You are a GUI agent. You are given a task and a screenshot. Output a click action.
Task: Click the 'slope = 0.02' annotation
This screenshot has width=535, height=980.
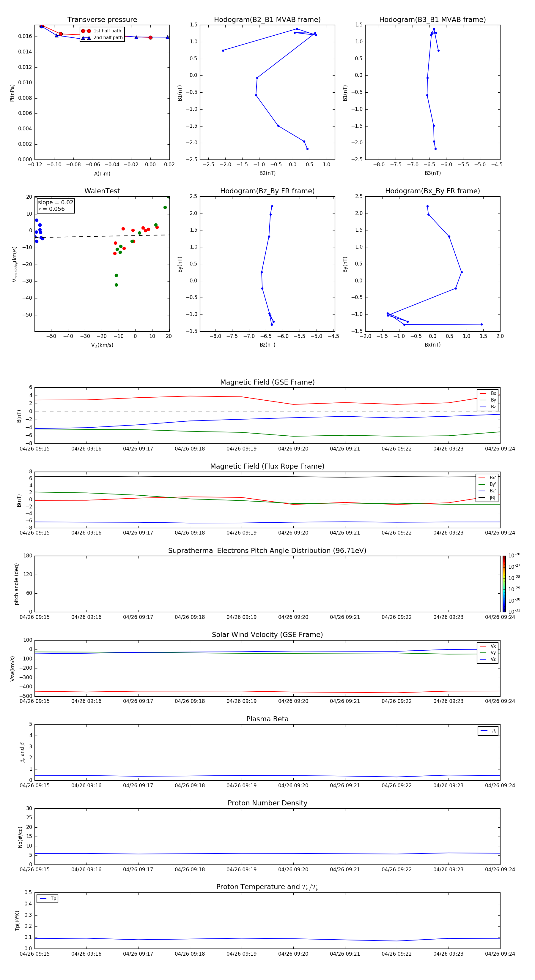coord(56,203)
